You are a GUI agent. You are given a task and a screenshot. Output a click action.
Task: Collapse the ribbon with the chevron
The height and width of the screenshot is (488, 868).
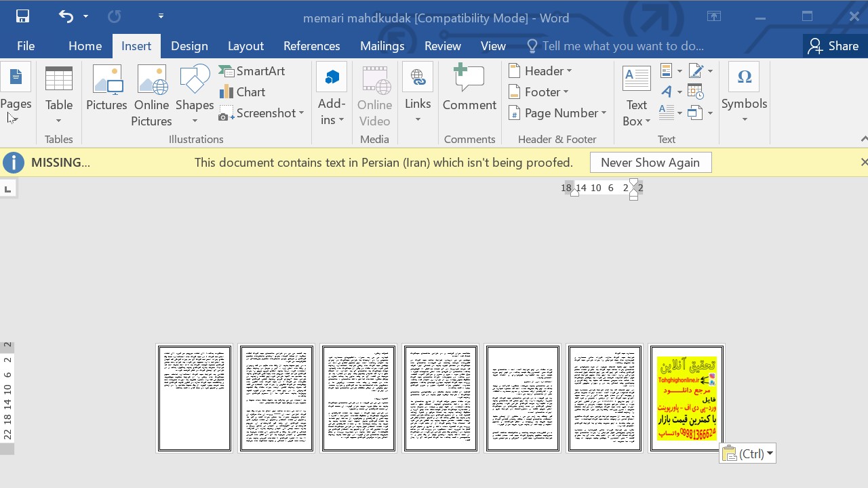coord(863,139)
